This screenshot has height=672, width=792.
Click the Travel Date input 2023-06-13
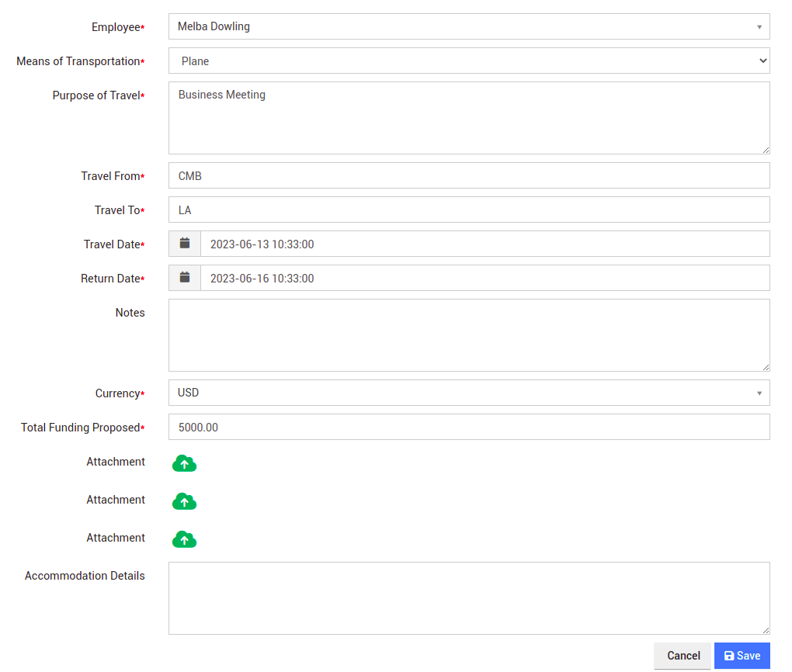[485, 244]
